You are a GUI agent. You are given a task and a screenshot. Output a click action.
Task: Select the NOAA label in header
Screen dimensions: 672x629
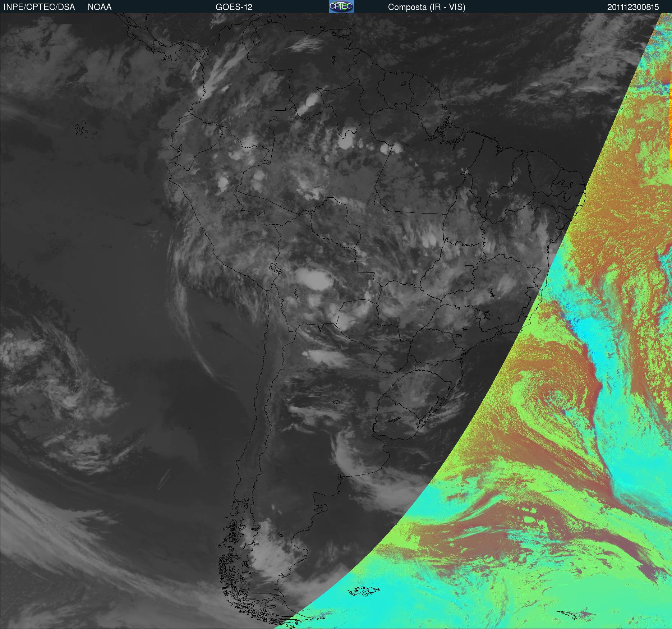coord(100,7)
